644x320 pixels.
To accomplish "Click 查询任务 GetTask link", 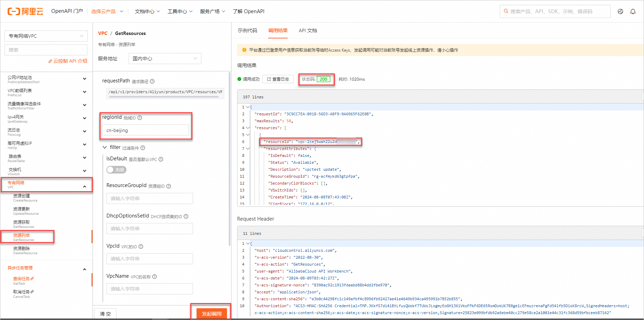I will point(21,281).
